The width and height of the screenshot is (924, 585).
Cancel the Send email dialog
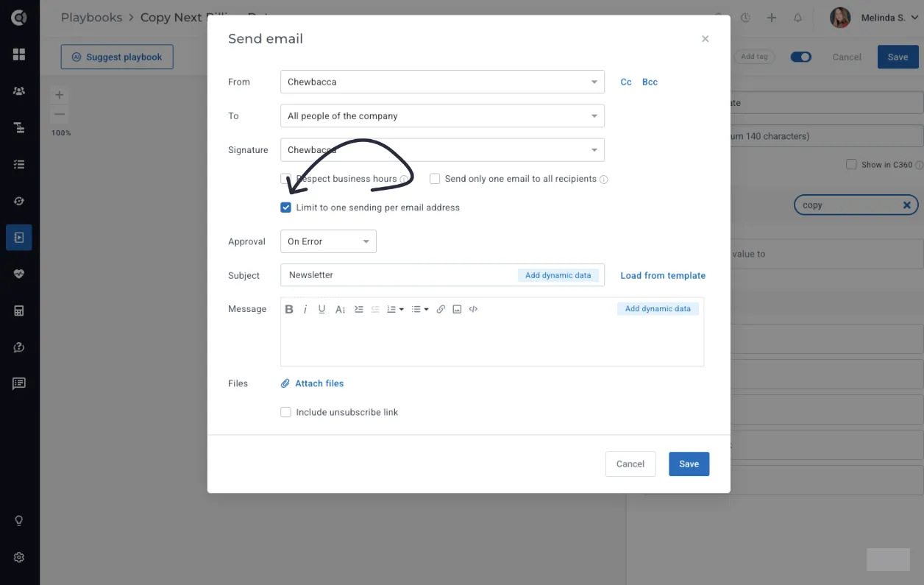point(630,464)
